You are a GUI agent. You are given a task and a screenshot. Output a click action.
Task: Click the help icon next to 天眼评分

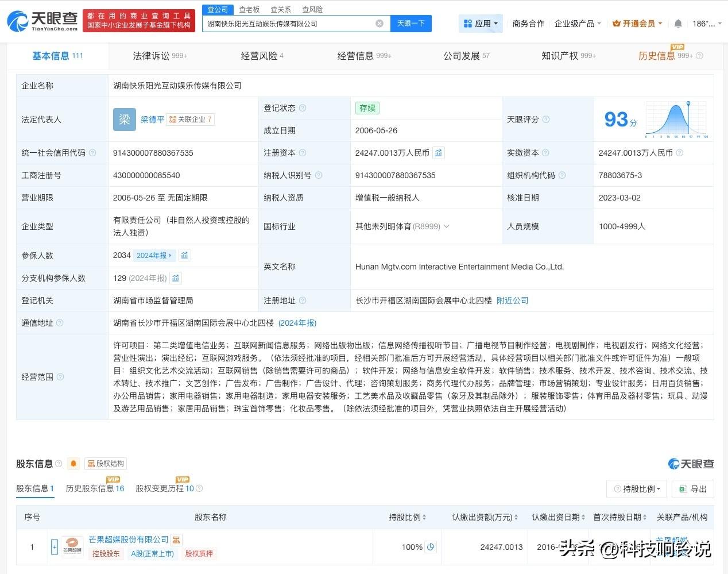click(546, 120)
